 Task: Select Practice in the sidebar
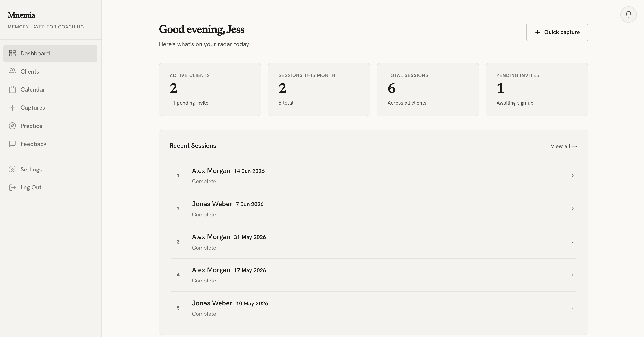[x=50, y=126]
